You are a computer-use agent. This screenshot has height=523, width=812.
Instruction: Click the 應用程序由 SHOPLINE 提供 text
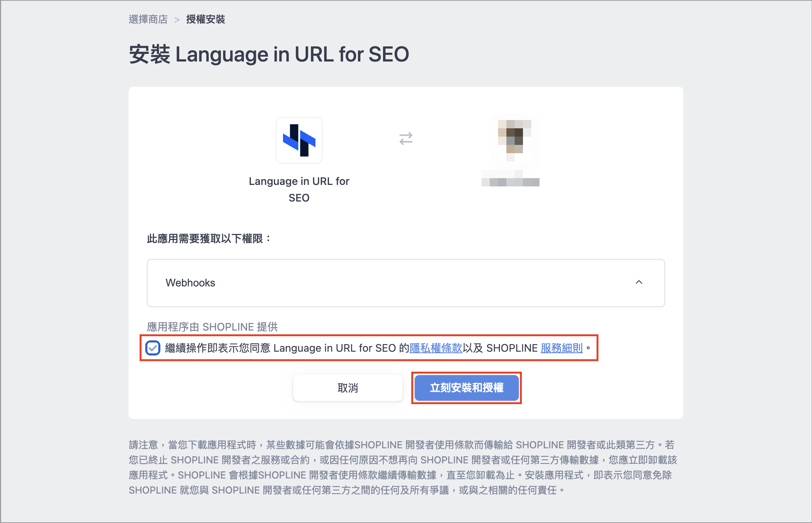212,327
